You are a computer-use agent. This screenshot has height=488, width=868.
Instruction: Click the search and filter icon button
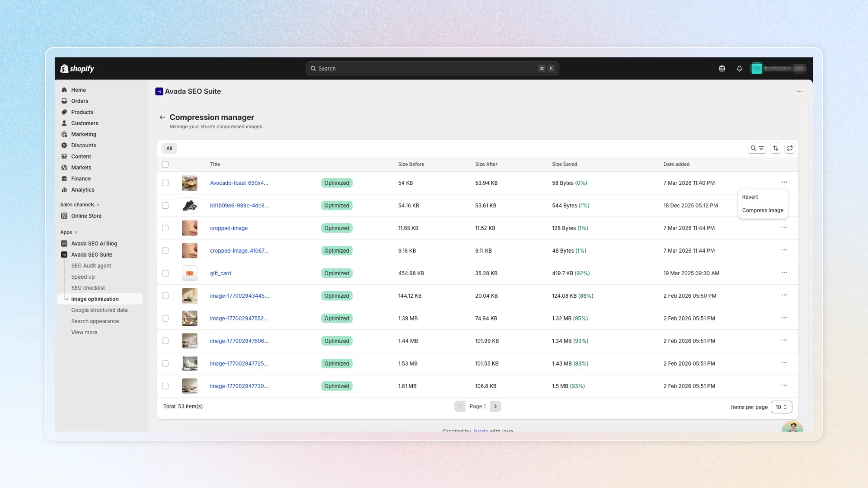pyautogui.click(x=757, y=148)
